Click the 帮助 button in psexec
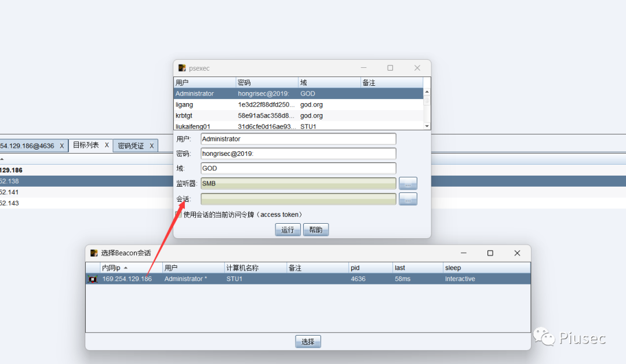Image resolution: width=626 pixels, height=364 pixels. 316,230
